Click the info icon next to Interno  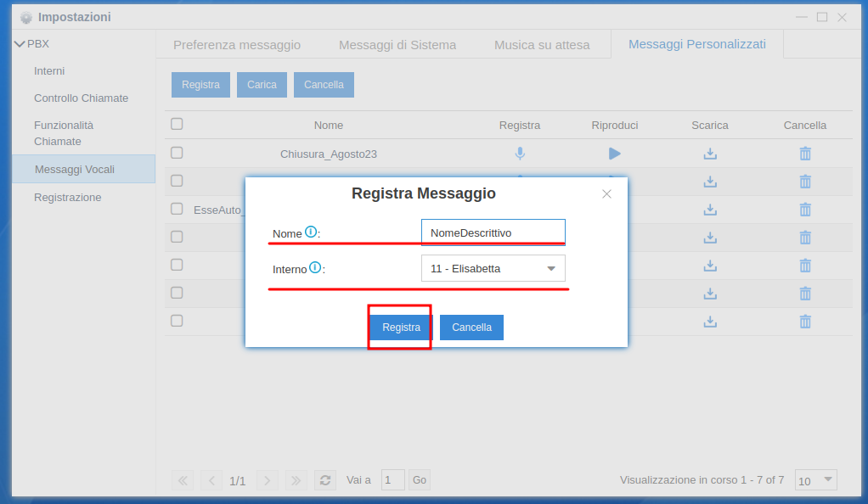[315, 268]
